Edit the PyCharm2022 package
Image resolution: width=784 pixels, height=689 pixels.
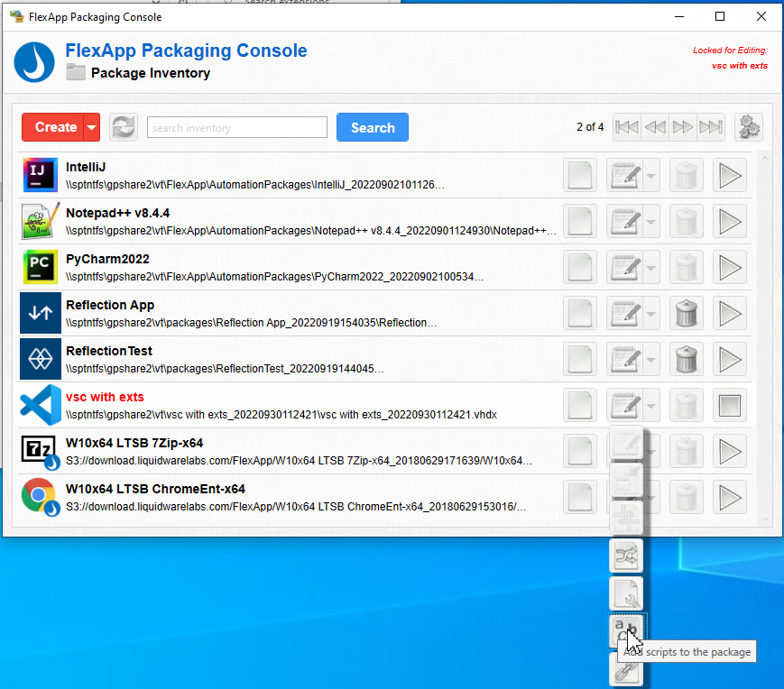[x=625, y=267]
